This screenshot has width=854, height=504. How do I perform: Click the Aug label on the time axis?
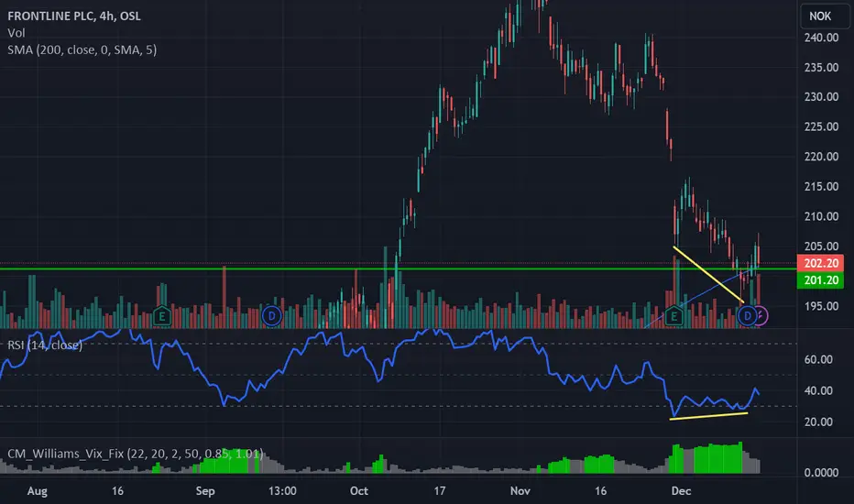(x=37, y=491)
